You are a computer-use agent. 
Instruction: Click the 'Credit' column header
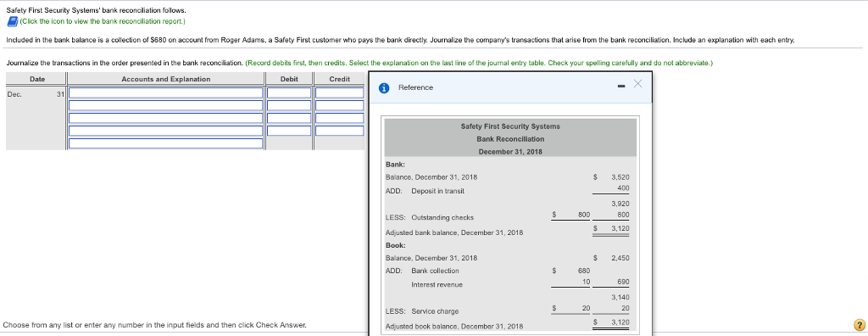pos(339,79)
